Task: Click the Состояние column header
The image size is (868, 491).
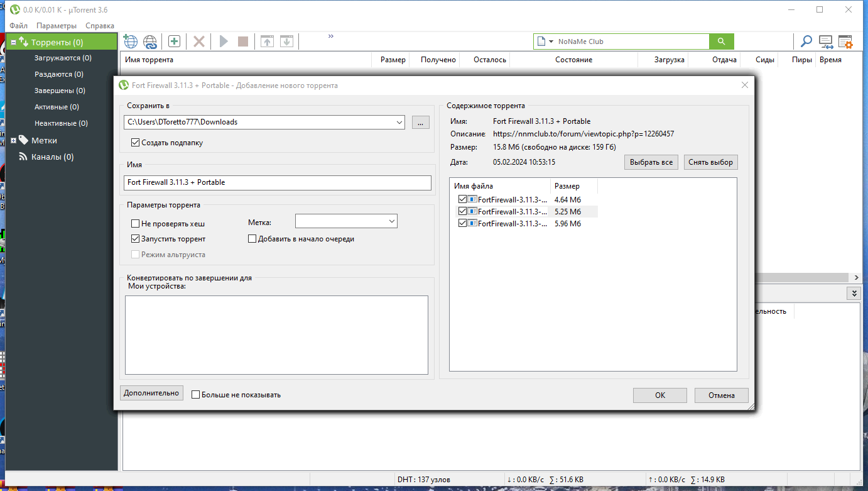Action: 573,60
